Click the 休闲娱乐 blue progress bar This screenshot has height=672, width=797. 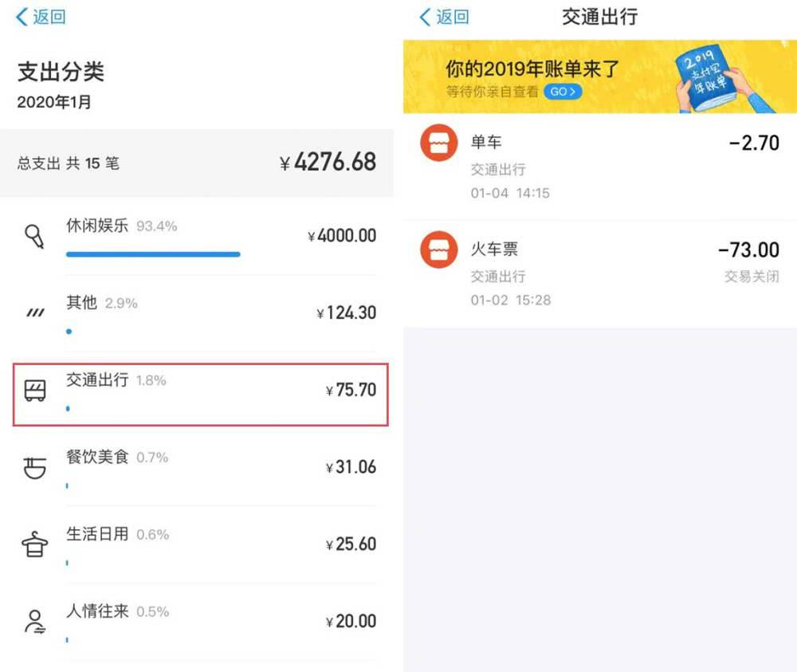click(x=153, y=254)
